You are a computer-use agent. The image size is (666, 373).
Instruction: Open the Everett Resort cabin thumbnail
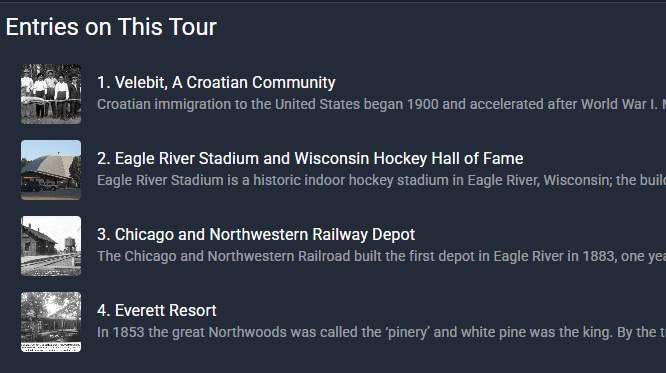(51, 322)
